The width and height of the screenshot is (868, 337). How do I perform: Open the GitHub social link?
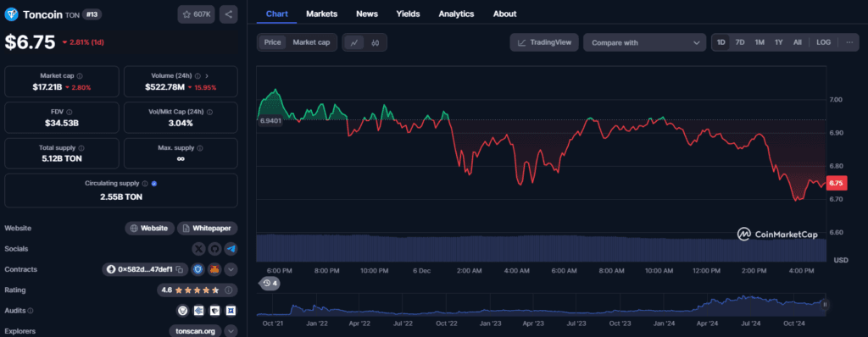click(214, 249)
